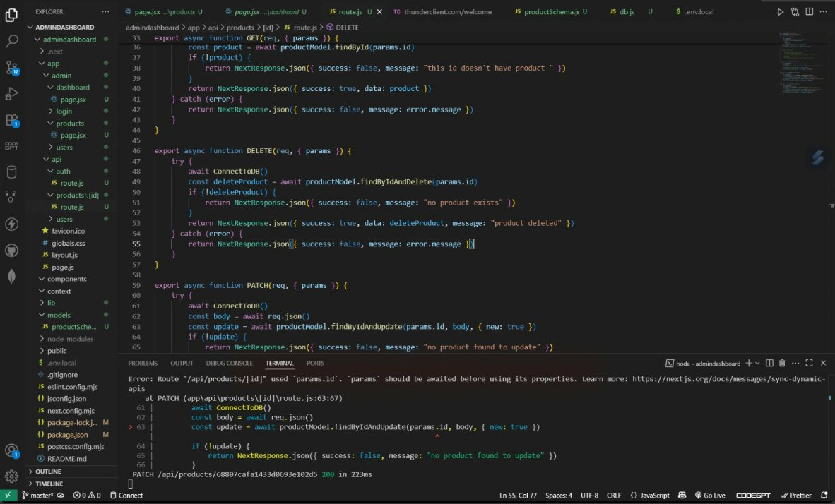835x504 pixels.
Task: Click the Run Code play button
Action: click(x=780, y=12)
